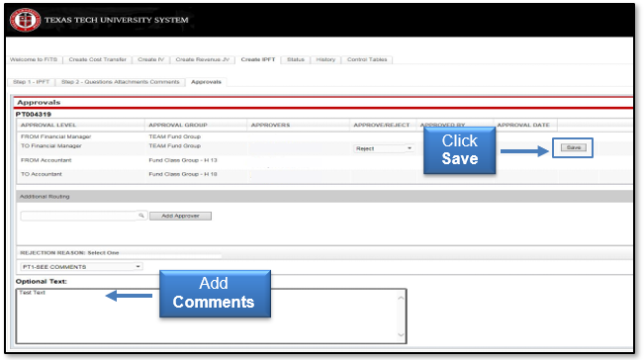
Task: Open the Welcome to FITS tab
Action: click(x=34, y=59)
